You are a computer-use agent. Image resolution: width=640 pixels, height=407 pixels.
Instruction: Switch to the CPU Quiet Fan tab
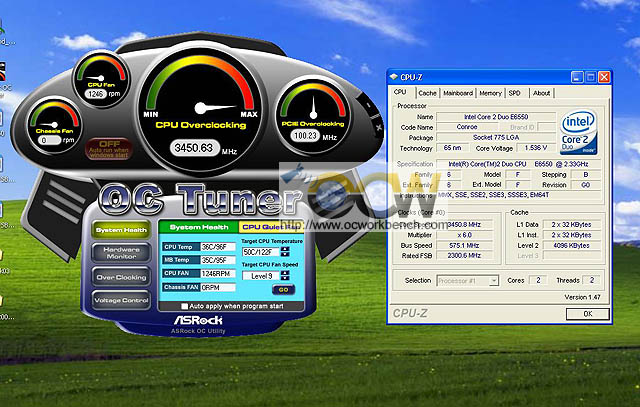coord(271,227)
